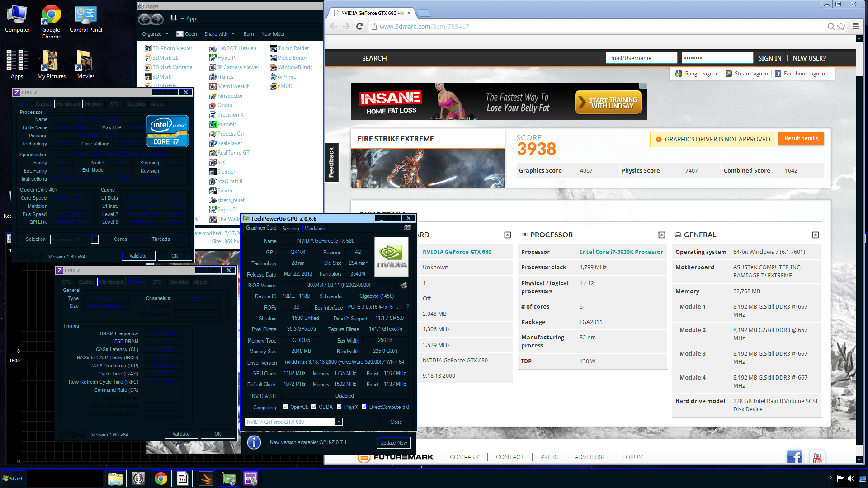Click Chrome's back navigation arrow

tap(333, 27)
